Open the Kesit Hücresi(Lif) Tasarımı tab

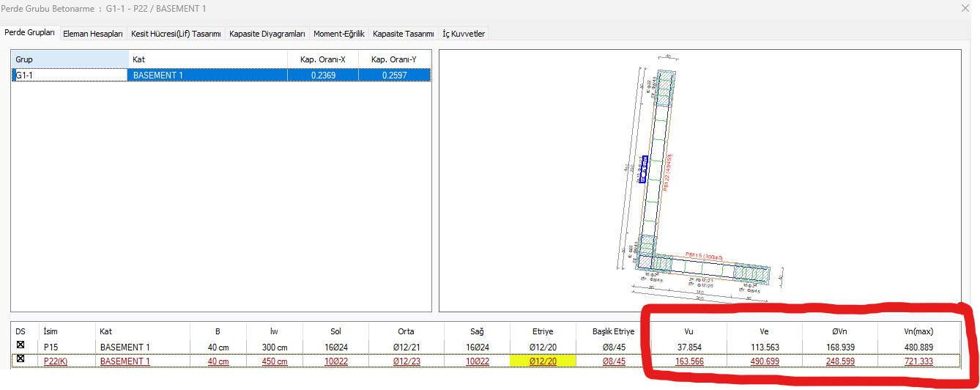pos(176,34)
